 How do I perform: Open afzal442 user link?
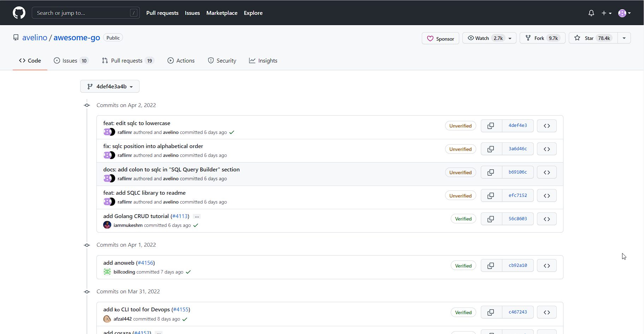point(123,319)
